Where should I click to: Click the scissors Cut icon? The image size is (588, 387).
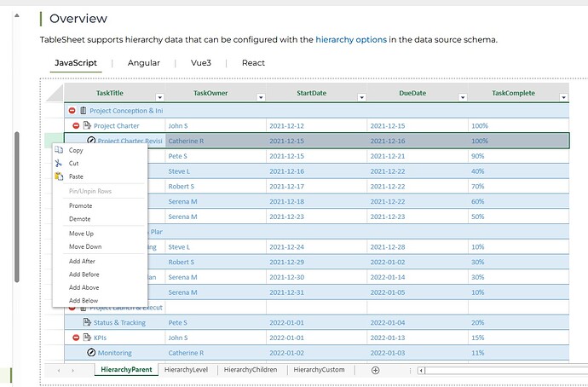[x=59, y=163]
